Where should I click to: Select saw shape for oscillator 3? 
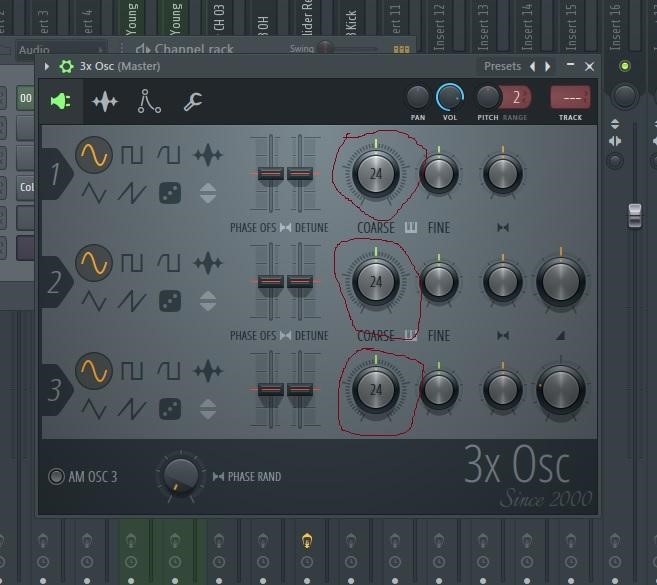point(132,409)
